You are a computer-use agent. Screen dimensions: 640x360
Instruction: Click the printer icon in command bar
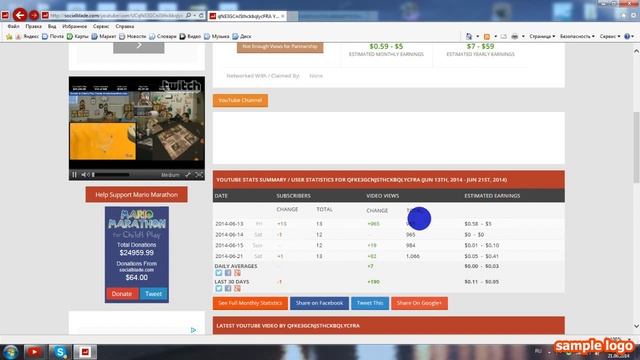515,36
